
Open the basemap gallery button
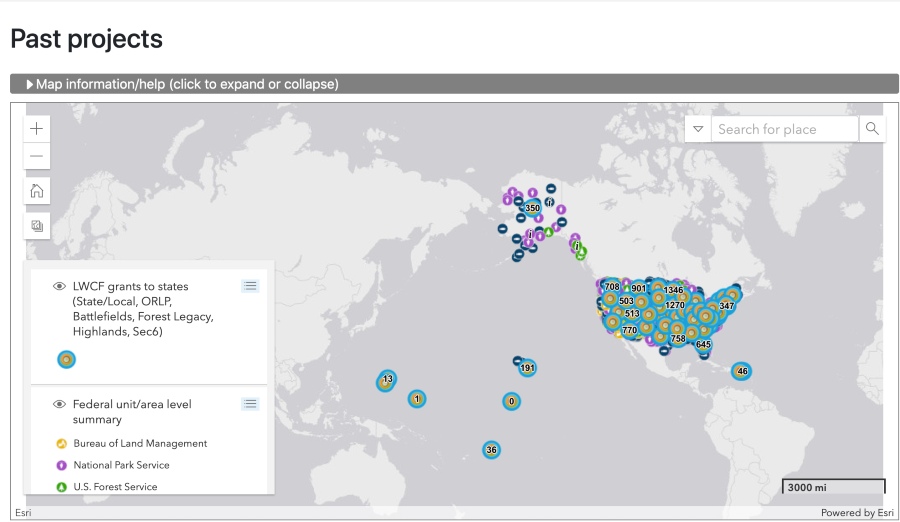(37, 226)
